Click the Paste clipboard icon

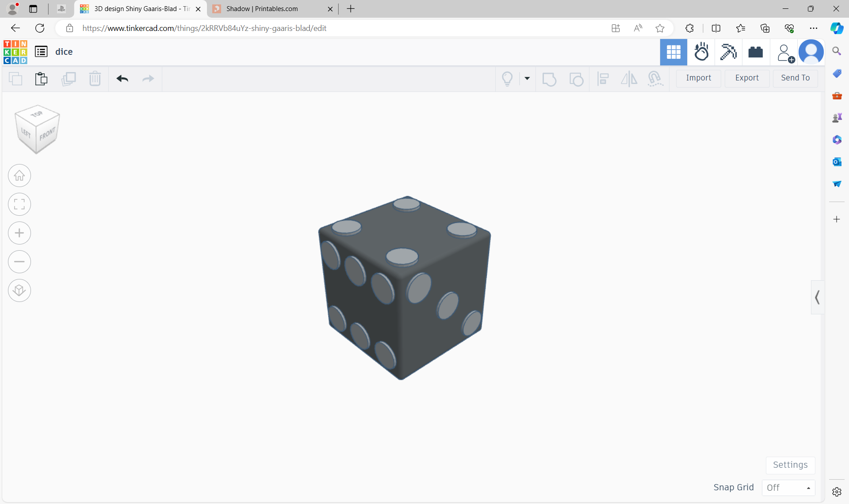(41, 79)
